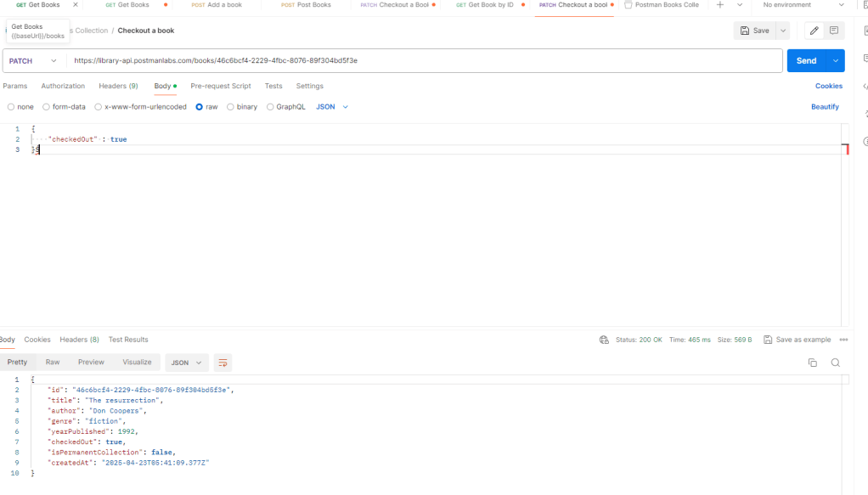
Task: Click the request URL input field
Action: pyautogui.click(x=425, y=61)
